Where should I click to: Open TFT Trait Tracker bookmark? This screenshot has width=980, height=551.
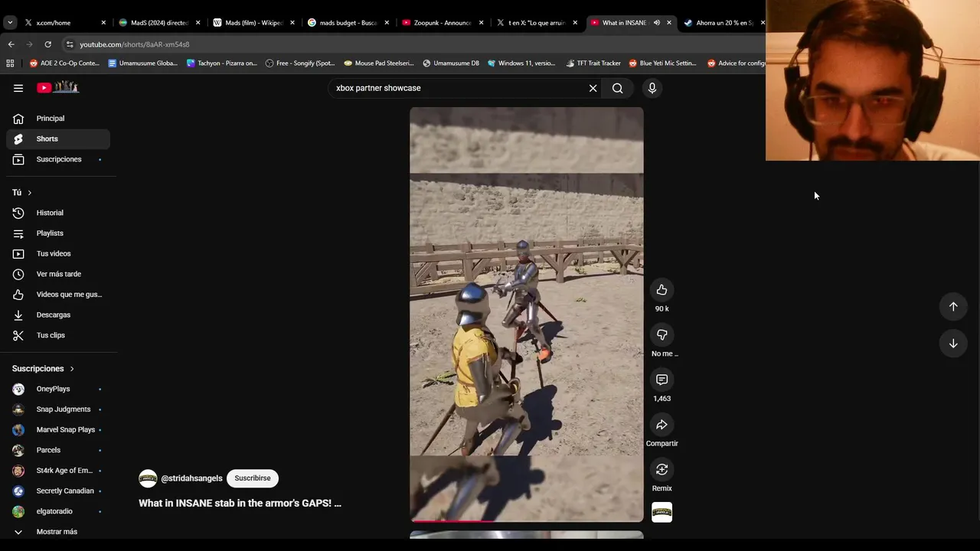click(x=593, y=64)
